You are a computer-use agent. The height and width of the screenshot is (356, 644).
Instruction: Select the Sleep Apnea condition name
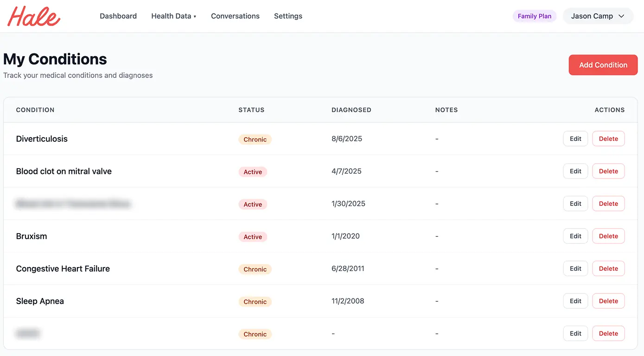click(x=40, y=301)
